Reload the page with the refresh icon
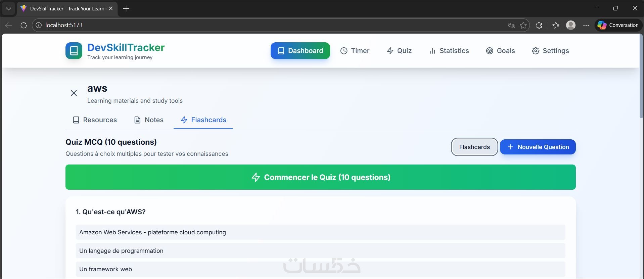Screen dimensions: 644x279 click(24, 25)
